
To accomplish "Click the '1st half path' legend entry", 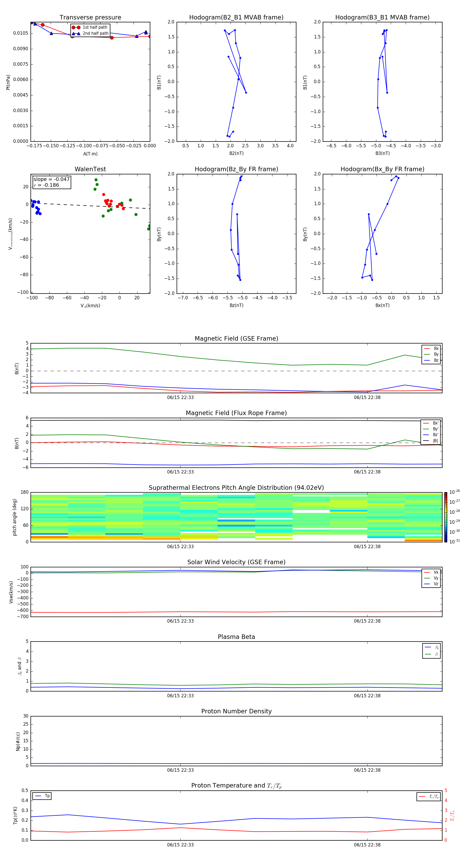I will coord(90,27).
